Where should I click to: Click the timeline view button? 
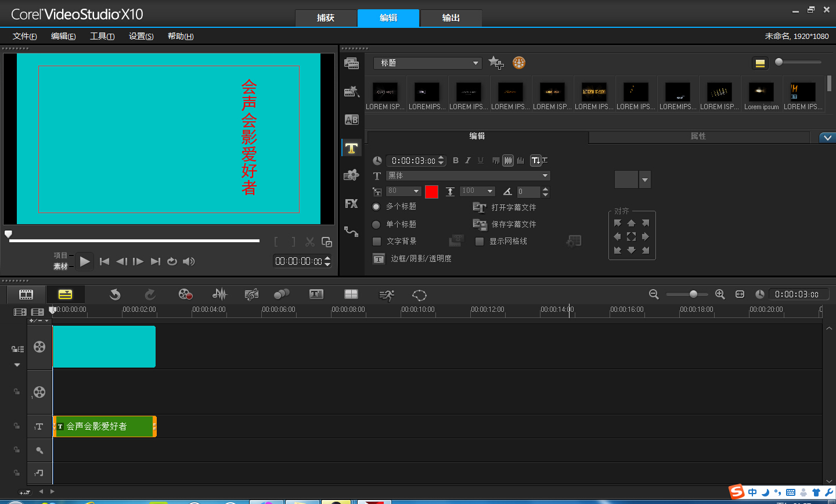click(x=66, y=294)
